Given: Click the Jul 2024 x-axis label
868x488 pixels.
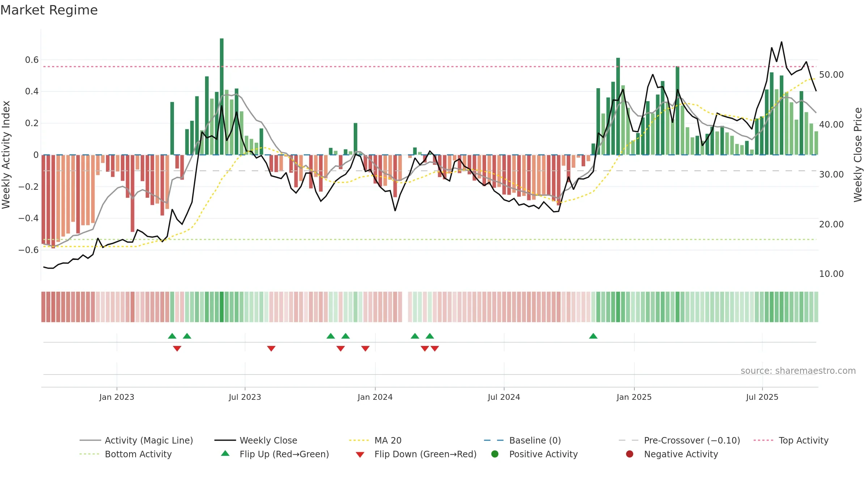Looking at the screenshot, I should 504,397.
